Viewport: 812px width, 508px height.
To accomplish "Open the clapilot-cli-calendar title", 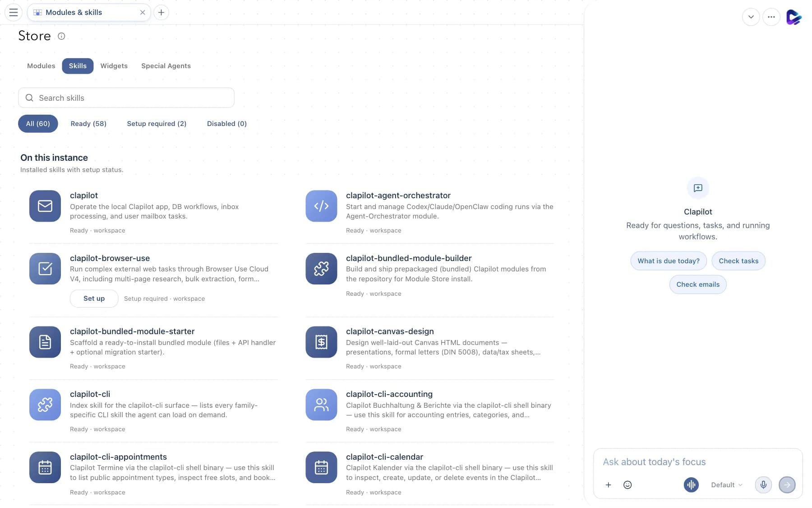I will coord(384,457).
